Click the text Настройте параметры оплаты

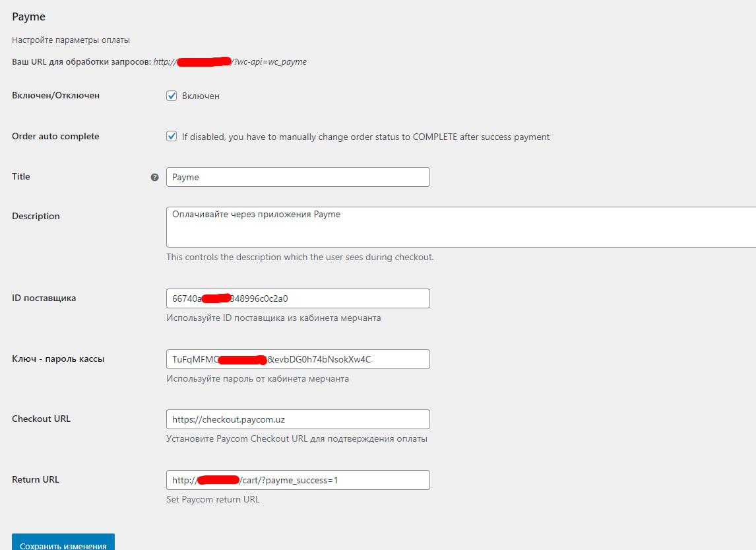click(71, 40)
